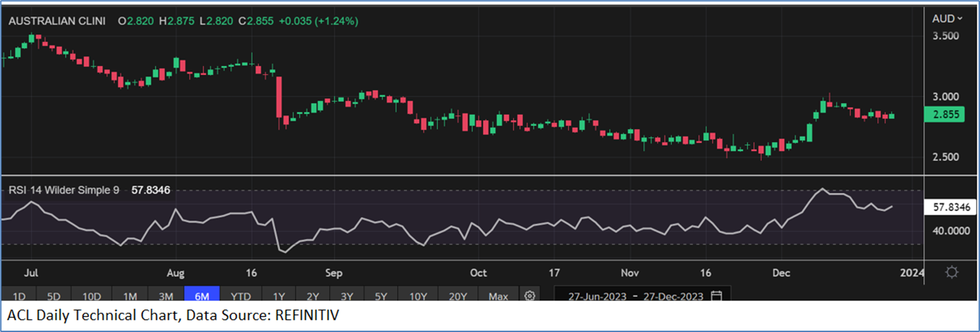Click the 2.855 current price tag
This screenshot has width=980, height=332.
(945, 115)
